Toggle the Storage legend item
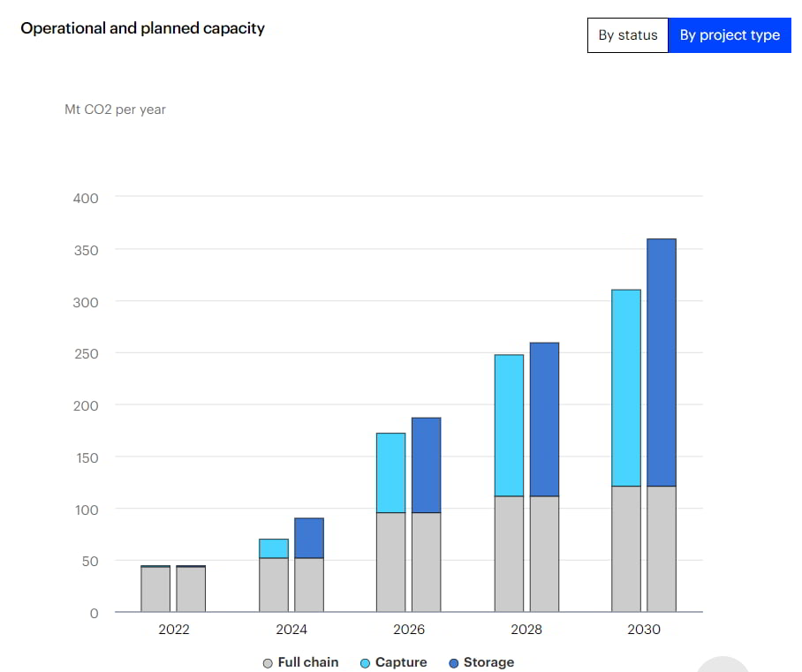This screenshot has height=672, width=802. pyautogui.click(x=481, y=662)
